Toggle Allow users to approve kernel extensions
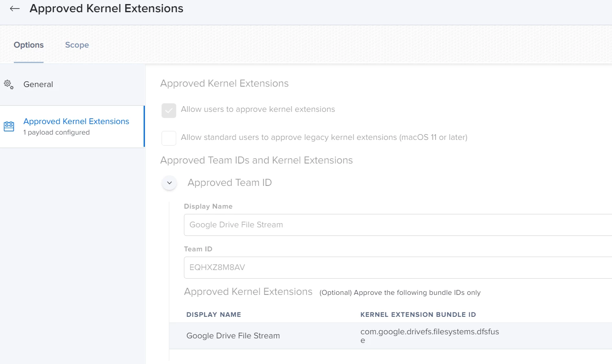The height and width of the screenshot is (364, 612). pos(169,110)
